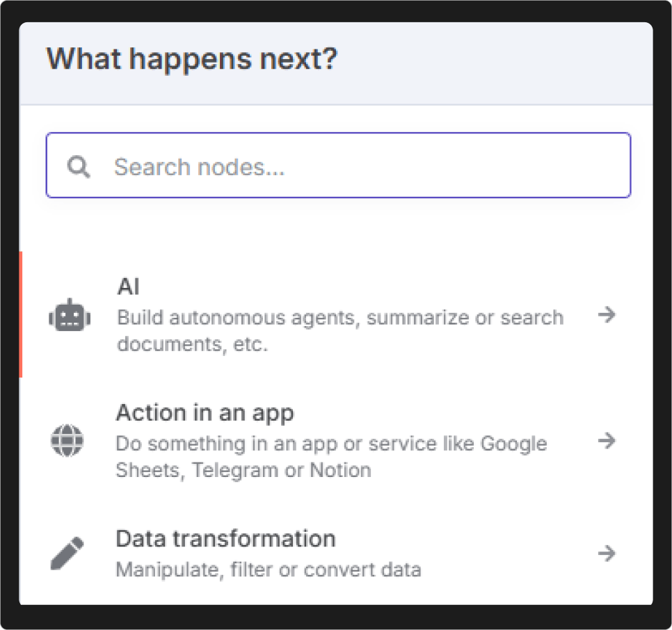Click the globe icon for app actions
Image resolution: width=672 pixels, height=630 pixels.
67,440
